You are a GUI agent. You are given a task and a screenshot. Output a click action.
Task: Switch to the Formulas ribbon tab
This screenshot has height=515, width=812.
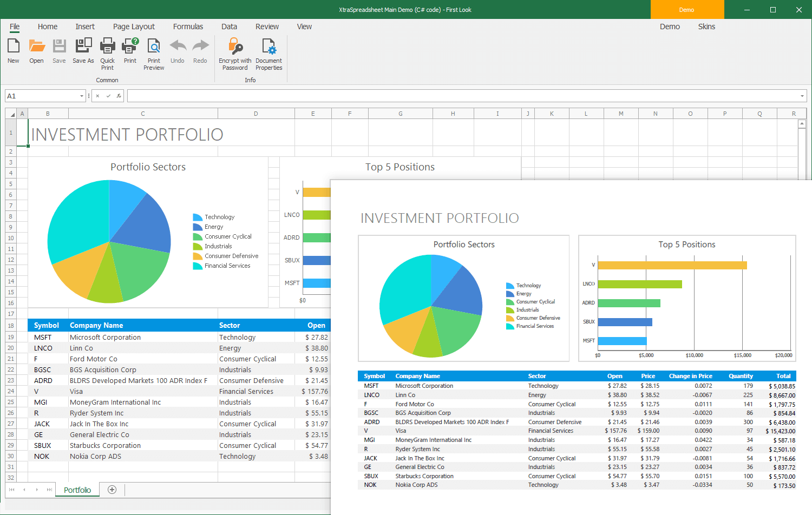[x=188, y=26]
